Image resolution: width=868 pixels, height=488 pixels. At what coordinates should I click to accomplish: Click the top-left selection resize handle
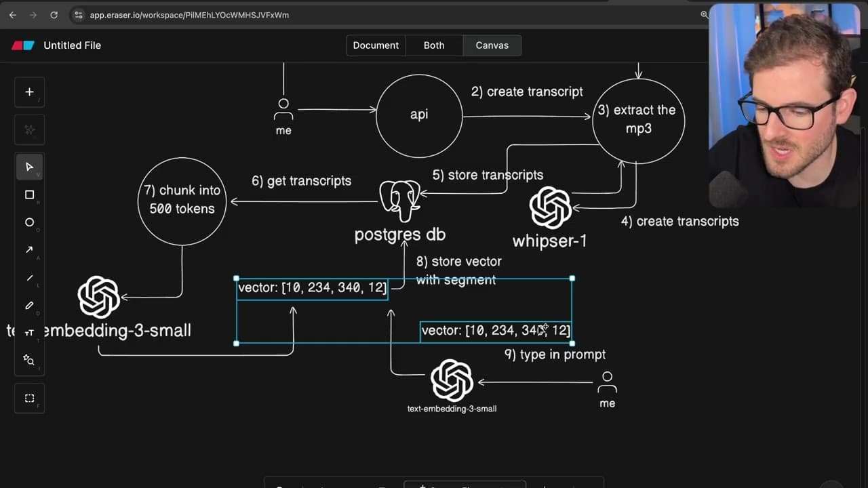(236, 279)
